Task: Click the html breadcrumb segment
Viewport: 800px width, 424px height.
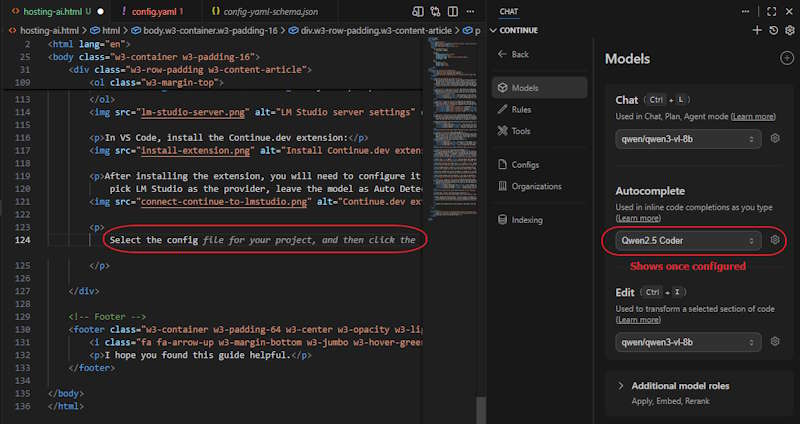Action: (x=109, y=31)
